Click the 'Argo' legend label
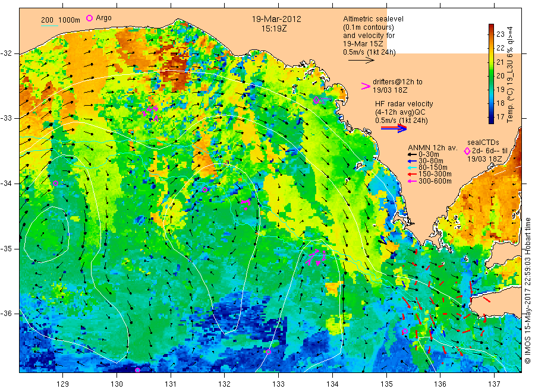 pos(103,18)
